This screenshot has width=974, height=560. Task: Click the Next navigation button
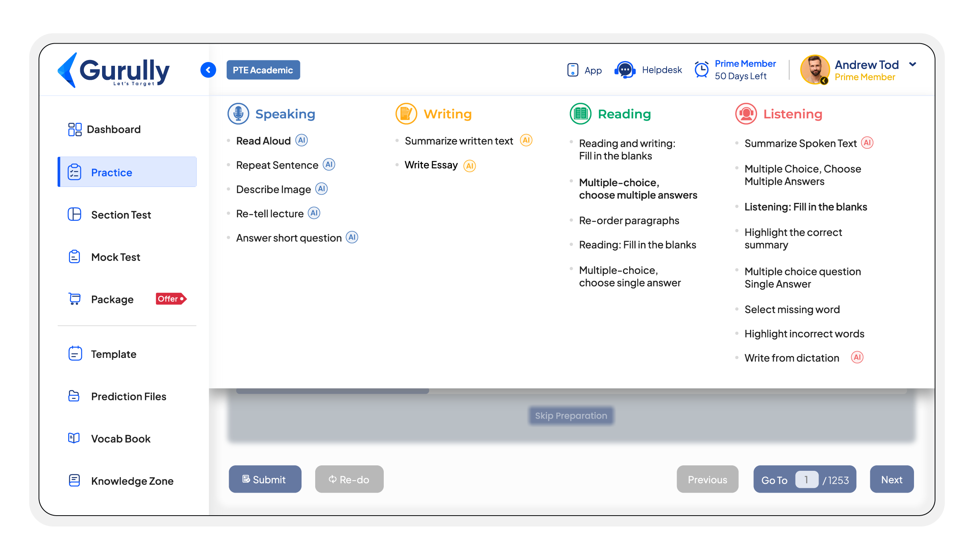[x=892, y=480]
